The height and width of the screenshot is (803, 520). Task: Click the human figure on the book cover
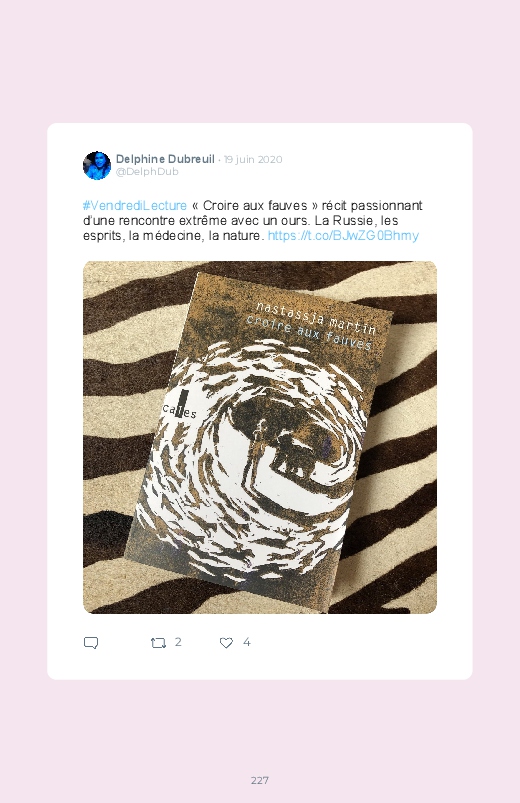tap(258, 448)
